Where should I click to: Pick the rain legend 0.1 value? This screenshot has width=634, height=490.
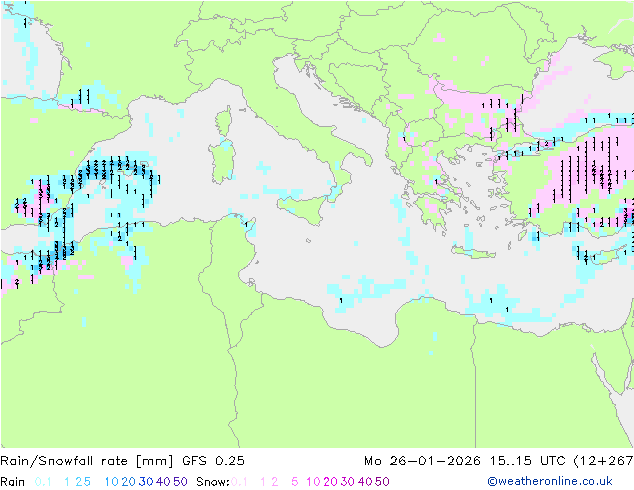click(x=43, y=482)
